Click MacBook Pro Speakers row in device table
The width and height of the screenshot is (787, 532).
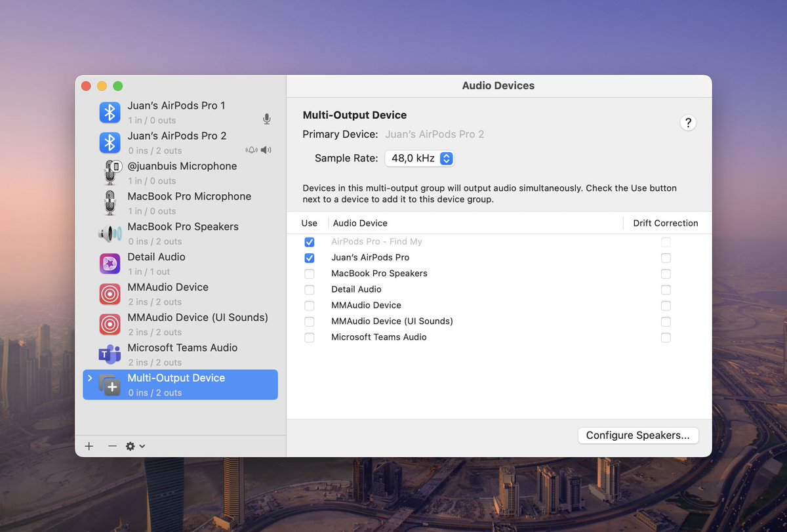coord(499,274)
